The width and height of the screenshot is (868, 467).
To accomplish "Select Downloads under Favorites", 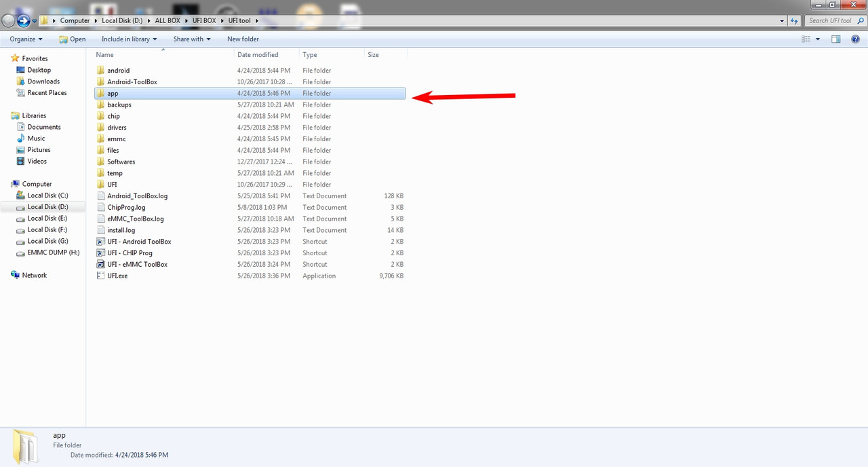I will point(43,81).
